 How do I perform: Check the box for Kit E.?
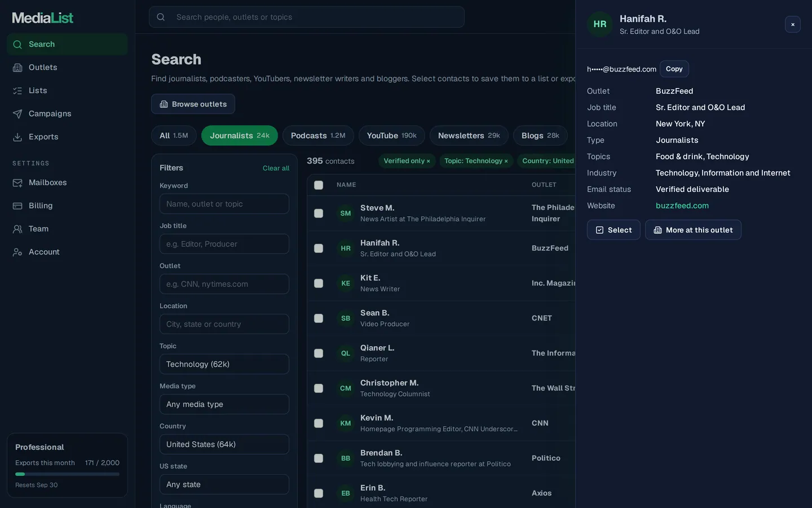(319, 283)
